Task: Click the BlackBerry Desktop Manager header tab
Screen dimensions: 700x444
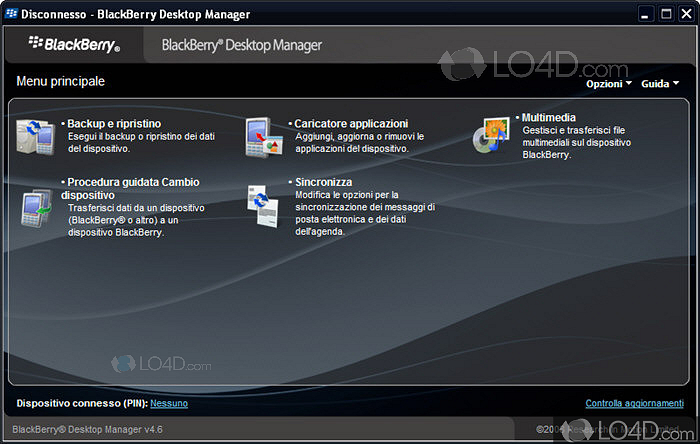Action: (x=242, y=45)
